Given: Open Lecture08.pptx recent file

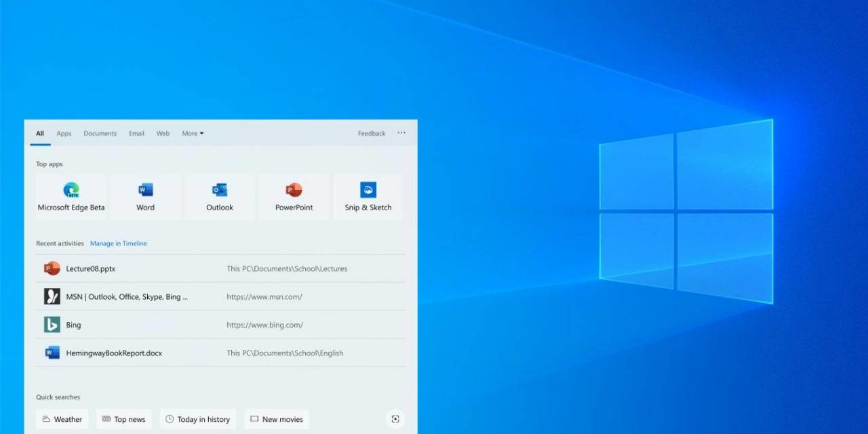Looking at the screenshot, I should pos(91,269).
